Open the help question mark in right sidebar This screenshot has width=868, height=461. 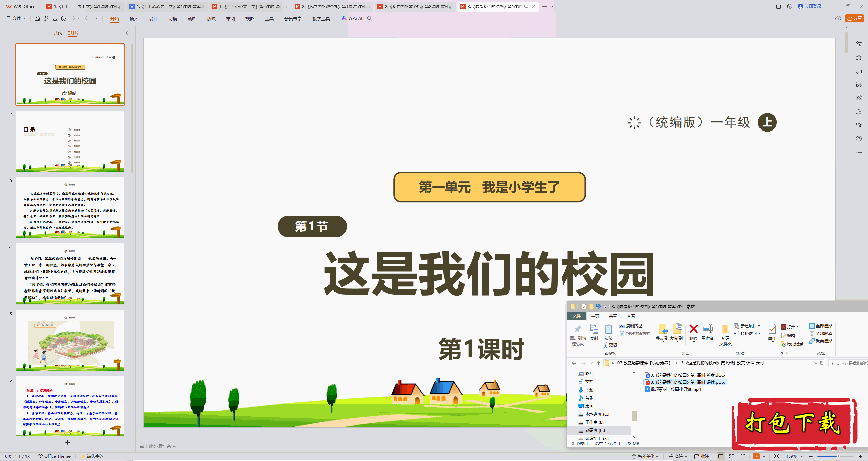tap(859, 139)
